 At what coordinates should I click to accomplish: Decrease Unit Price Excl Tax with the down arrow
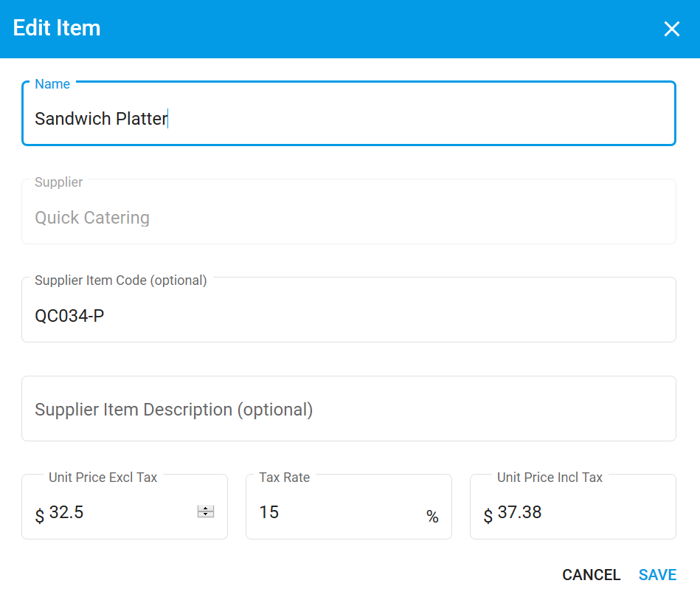(x=206, y=514)
